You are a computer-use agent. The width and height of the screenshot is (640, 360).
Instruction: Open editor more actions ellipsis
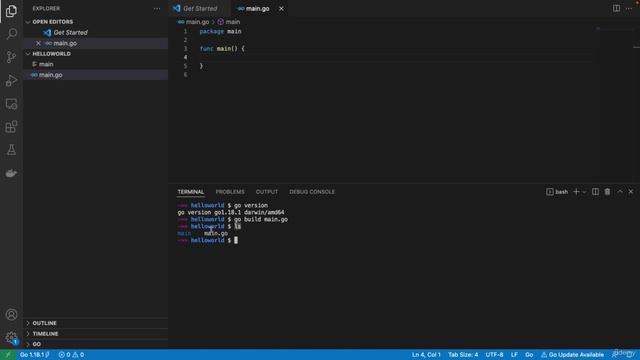point(629,8)
